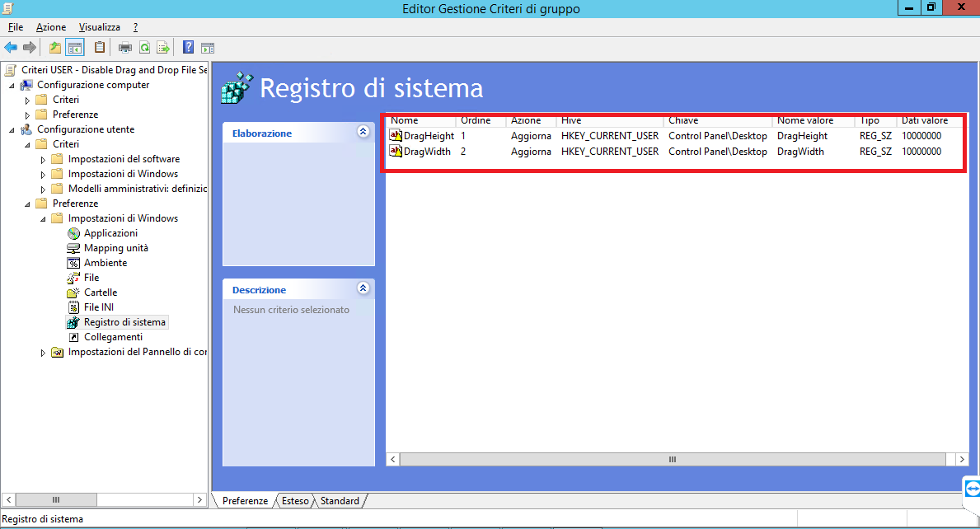
Task: Collapse the Descrizione panel chevron
Action: pyautogui.click(x=363, y=288)
